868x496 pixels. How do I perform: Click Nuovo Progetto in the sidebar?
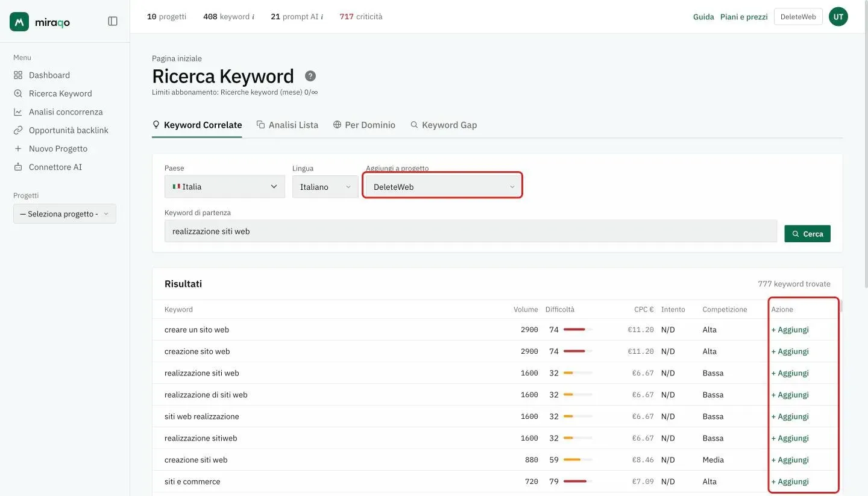coord(51,149)
